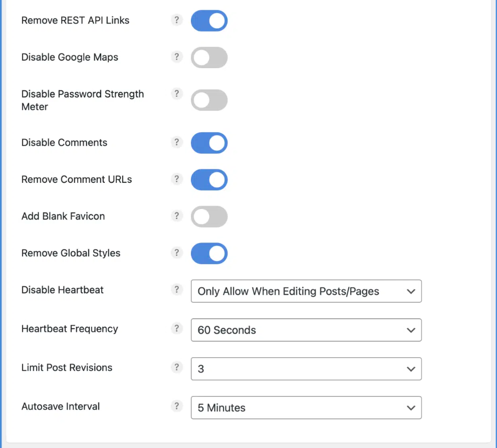Enable the Add Blank Favicon toggle
This screenshot has height=448, width=497.
[x=209, y=216]
